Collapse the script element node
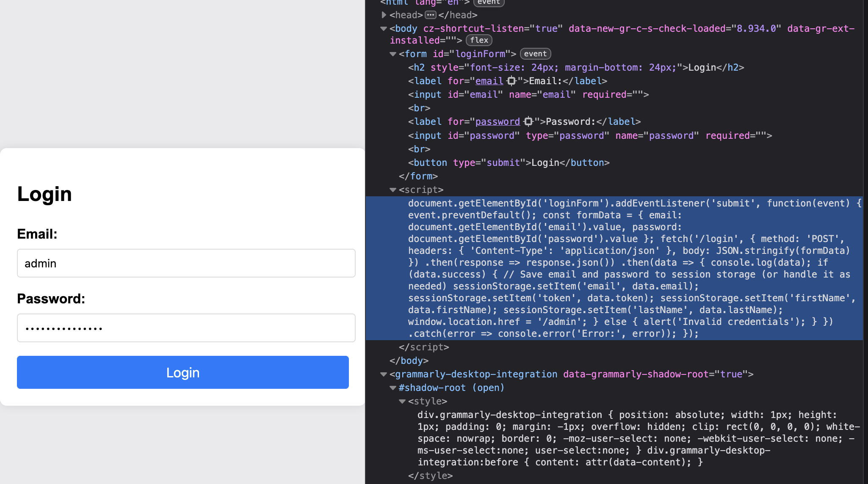 393,190
